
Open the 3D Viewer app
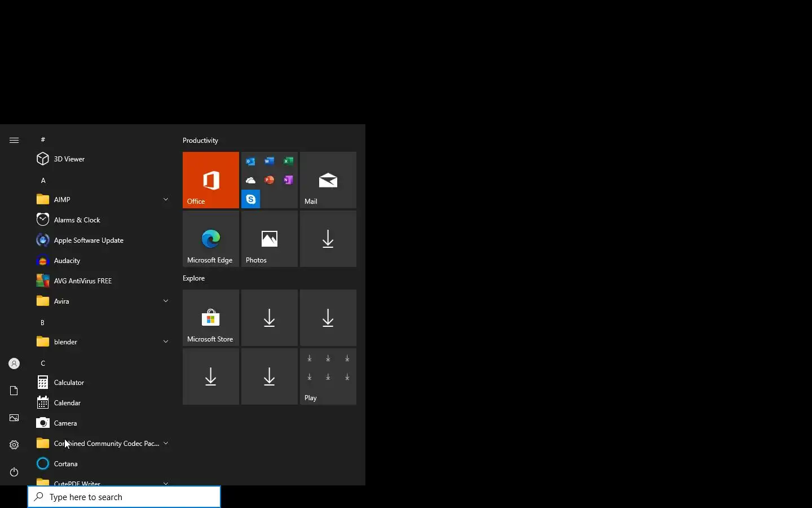tap(101, 159)
